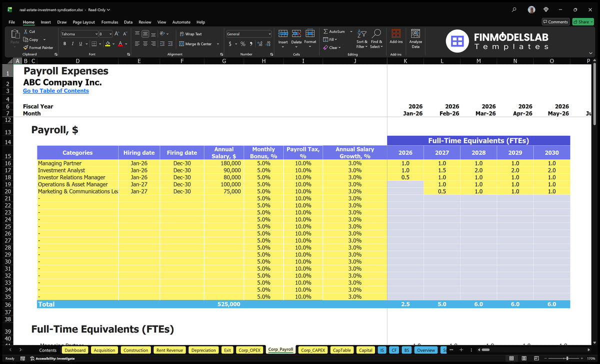Open the File menu

11,22
